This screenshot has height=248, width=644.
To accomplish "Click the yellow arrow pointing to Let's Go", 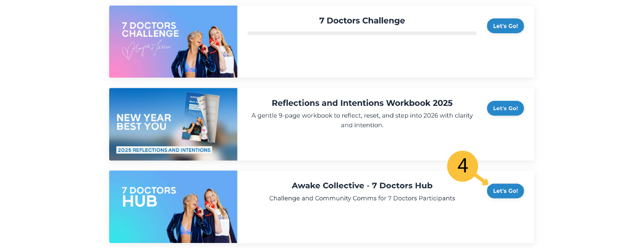I will pos(481,179).
